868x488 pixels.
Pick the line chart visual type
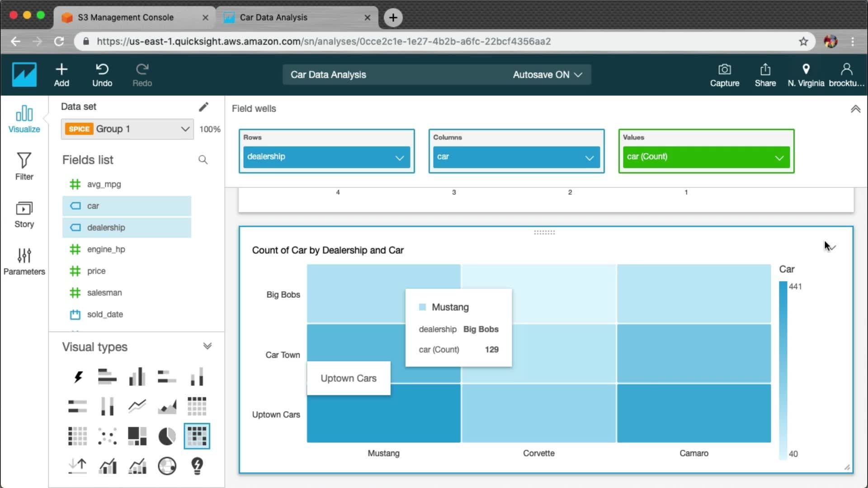coord(137,406)
